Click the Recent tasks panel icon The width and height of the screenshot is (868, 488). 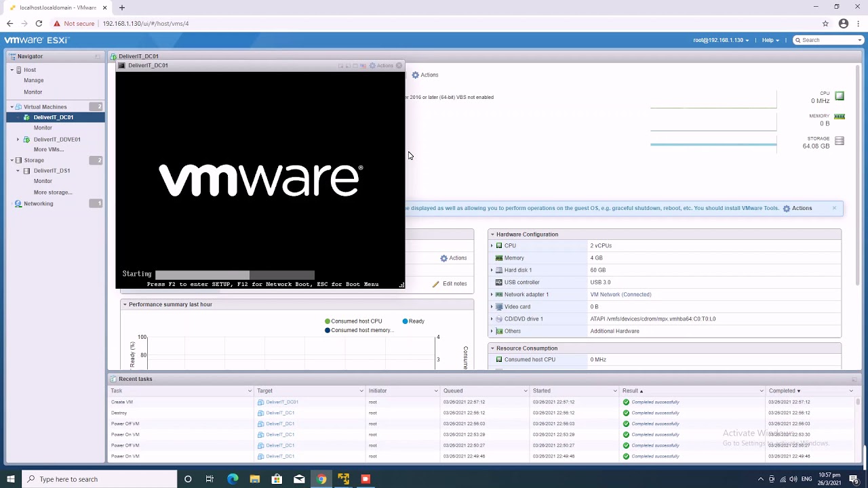[114, 379]
